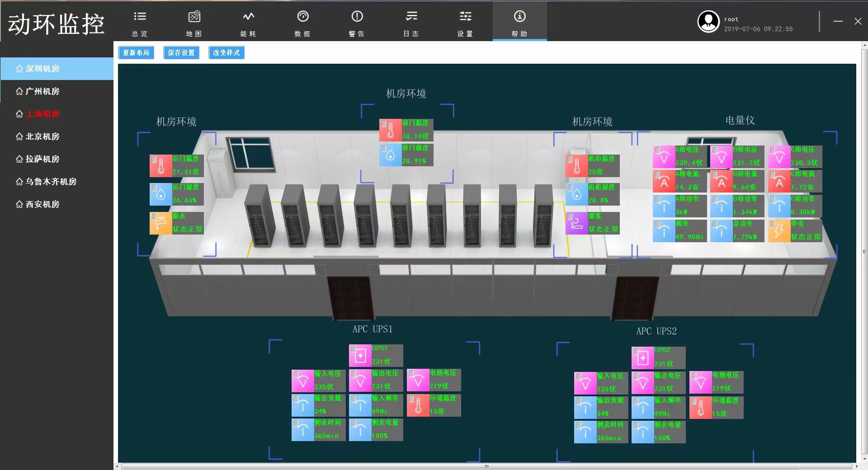
Task: Click the 烟雾 smoke sensor icon
Action: coord(577,223)
